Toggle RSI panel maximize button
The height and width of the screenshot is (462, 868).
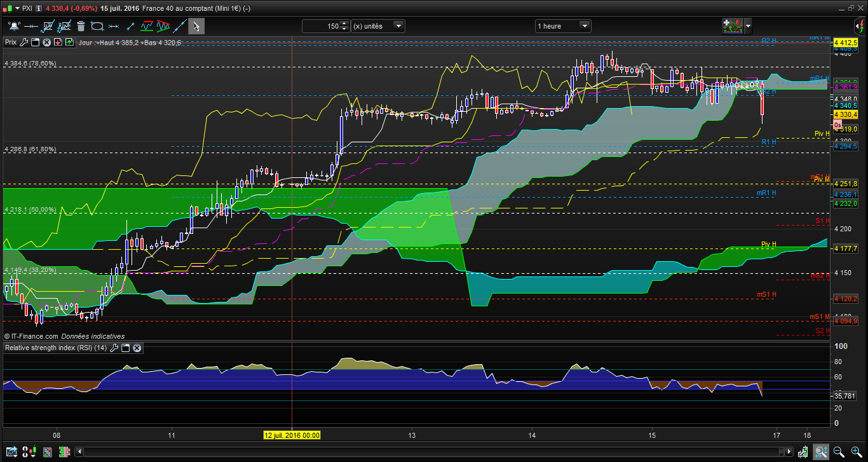click(125, 348)
